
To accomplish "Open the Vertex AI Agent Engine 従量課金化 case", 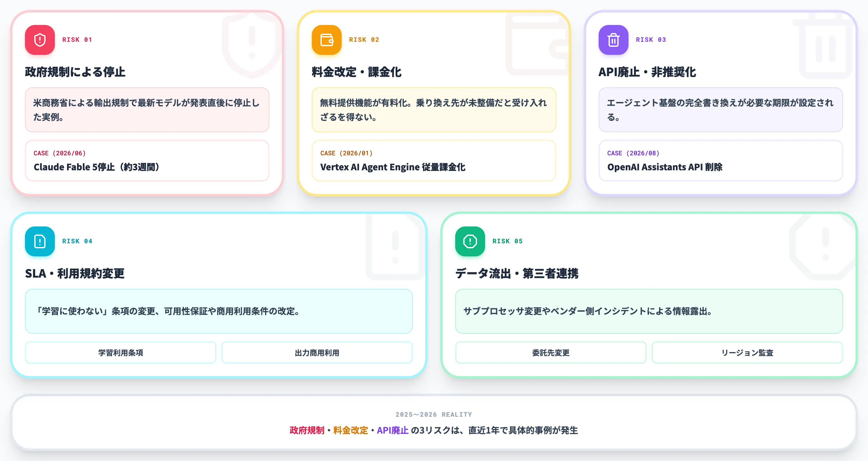I will click(434, 161).
